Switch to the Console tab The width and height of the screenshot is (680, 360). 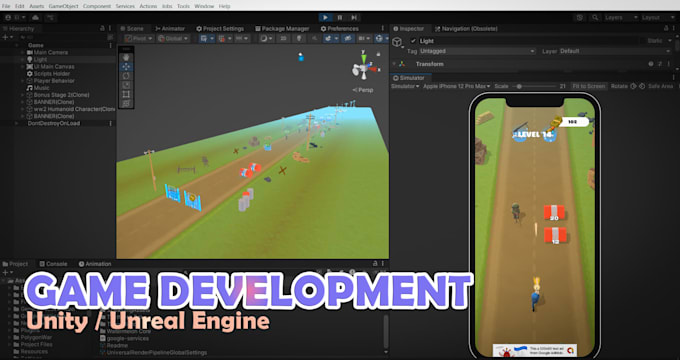pyautogui.click(x=53, y=263)
